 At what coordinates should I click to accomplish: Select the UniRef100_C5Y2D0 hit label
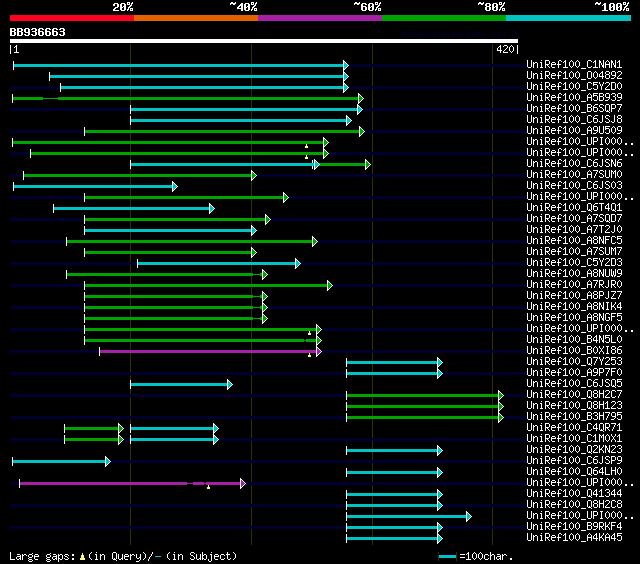[x=574, y=87]
